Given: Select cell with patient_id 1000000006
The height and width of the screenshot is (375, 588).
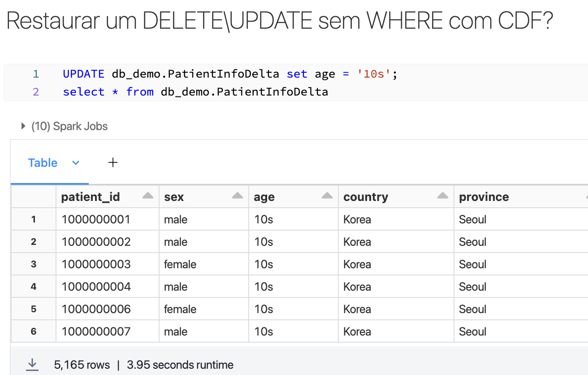Looking at the screenshot, I should click(108, 309).
